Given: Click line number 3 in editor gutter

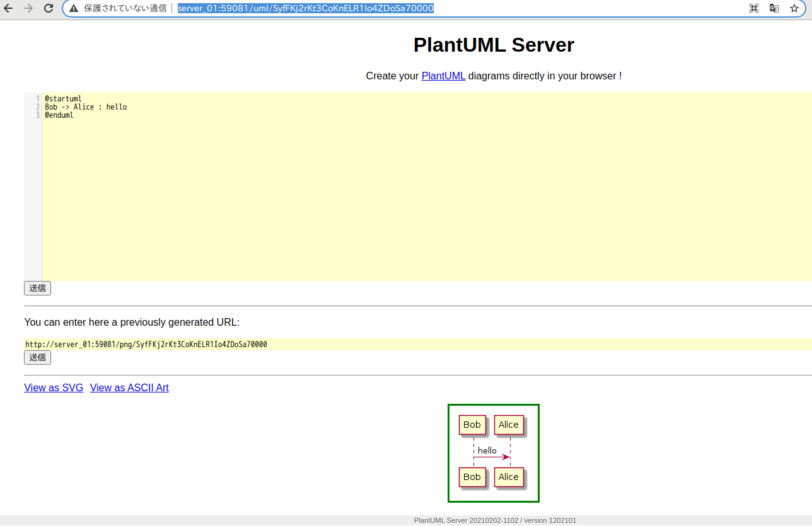Looking at the screenshot, I should pyautogui.click(x=38, y=115).
